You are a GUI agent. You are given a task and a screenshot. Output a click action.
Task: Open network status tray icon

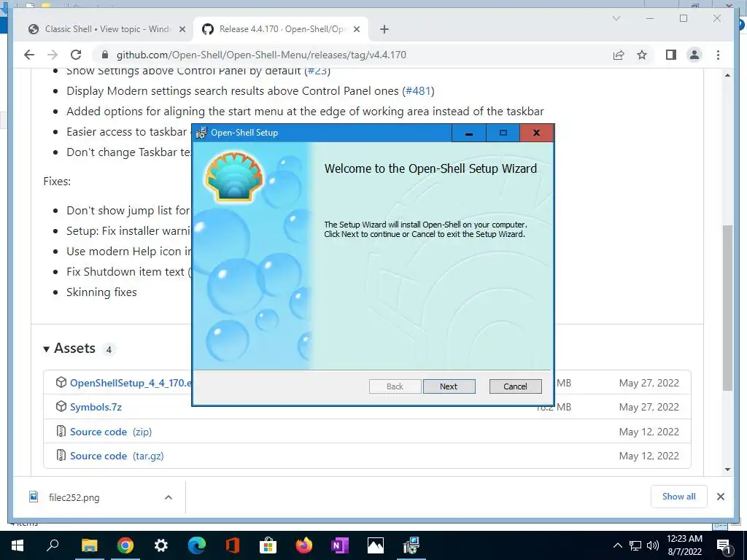[x=635, y=545]
